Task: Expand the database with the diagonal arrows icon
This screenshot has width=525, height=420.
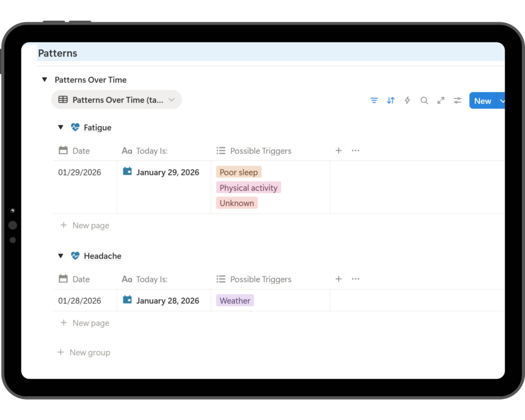Action: pyautogui.click(x=441, y=101)
